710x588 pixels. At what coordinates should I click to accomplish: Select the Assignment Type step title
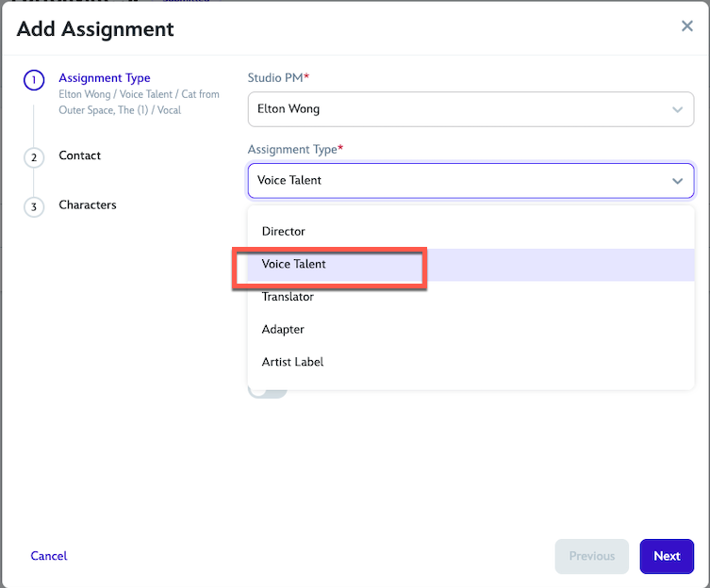105,78
